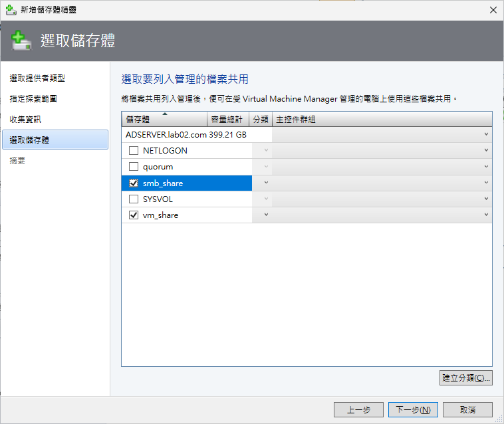The image size is (504, 424).
Task: Go to 選取提供者類型 wizard step
Action: (37, 78)
